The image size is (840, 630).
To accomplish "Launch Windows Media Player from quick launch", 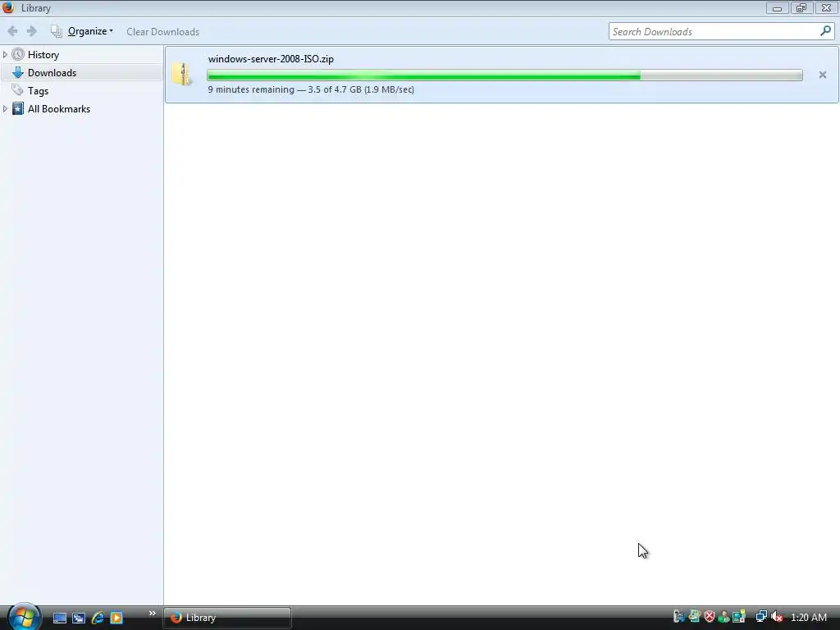I will coord(116,618).
